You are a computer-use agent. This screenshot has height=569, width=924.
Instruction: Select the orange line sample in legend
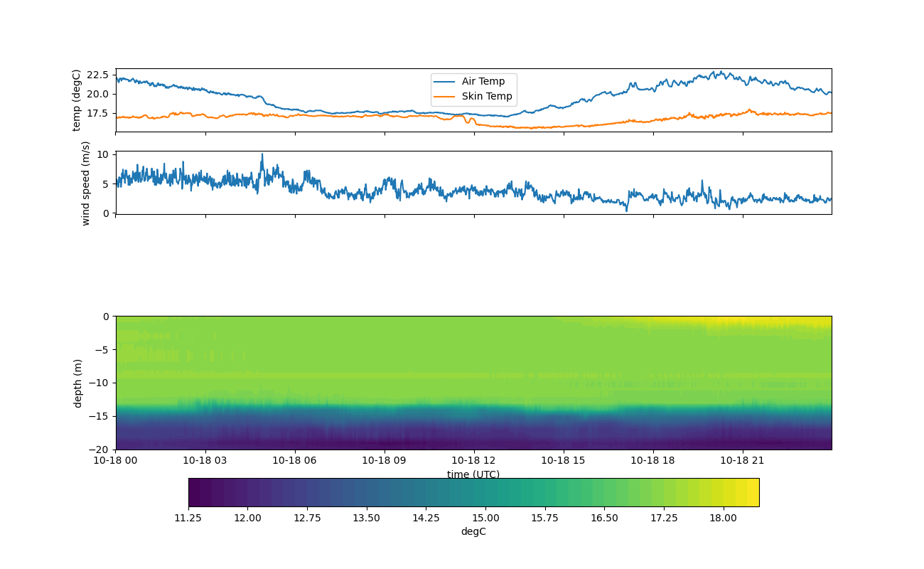tap(446, 97)
